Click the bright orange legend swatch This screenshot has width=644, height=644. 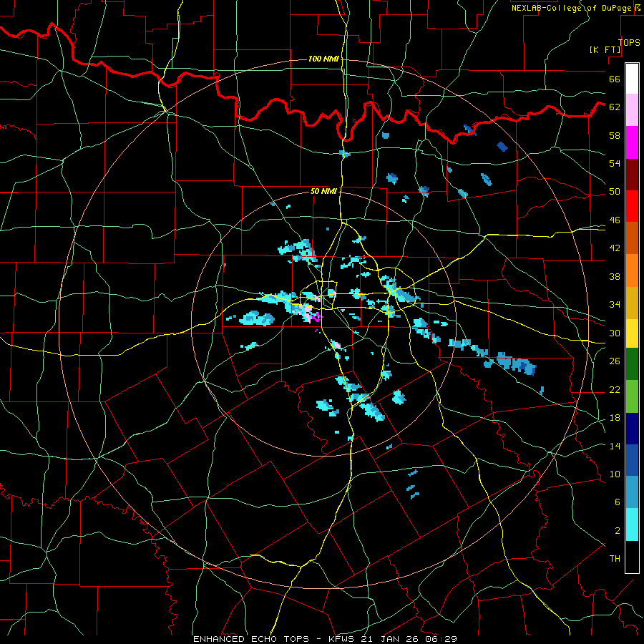[632, 270]
